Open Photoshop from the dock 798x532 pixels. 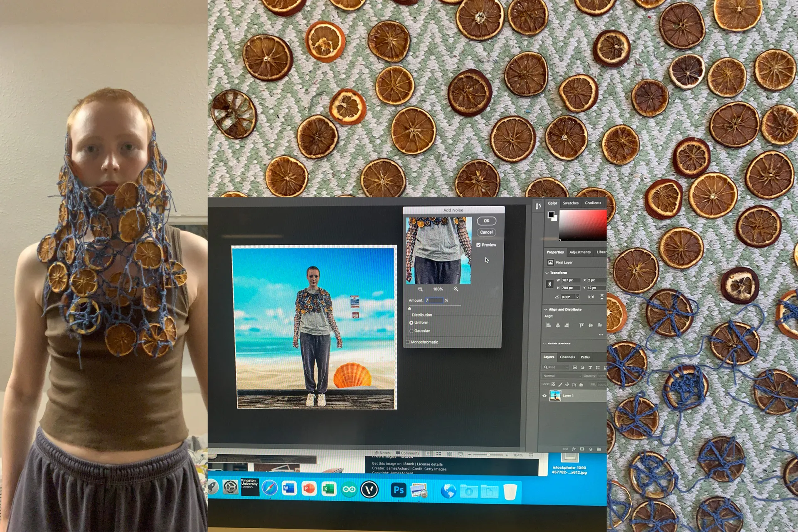click(398, 490)
